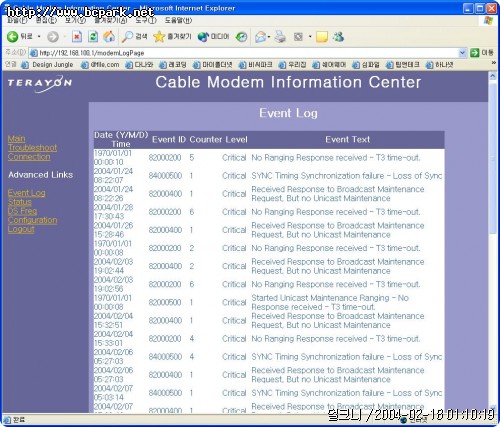This screenshot has width=500, height=427.
Task: Click the 2004/01/28 17:30:43 date cell
Action: tap(113, 212)
